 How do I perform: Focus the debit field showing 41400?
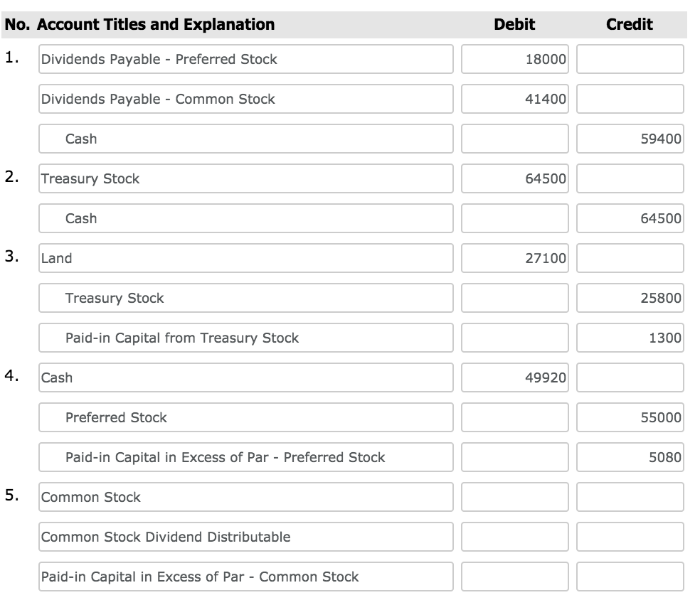click(x=514, y=100)
